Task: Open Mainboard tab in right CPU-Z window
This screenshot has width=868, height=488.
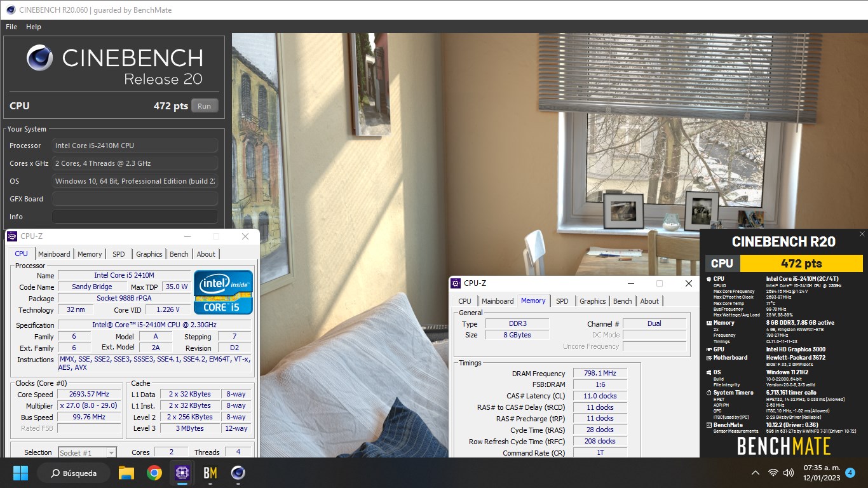Action: [x=498, y=301]
